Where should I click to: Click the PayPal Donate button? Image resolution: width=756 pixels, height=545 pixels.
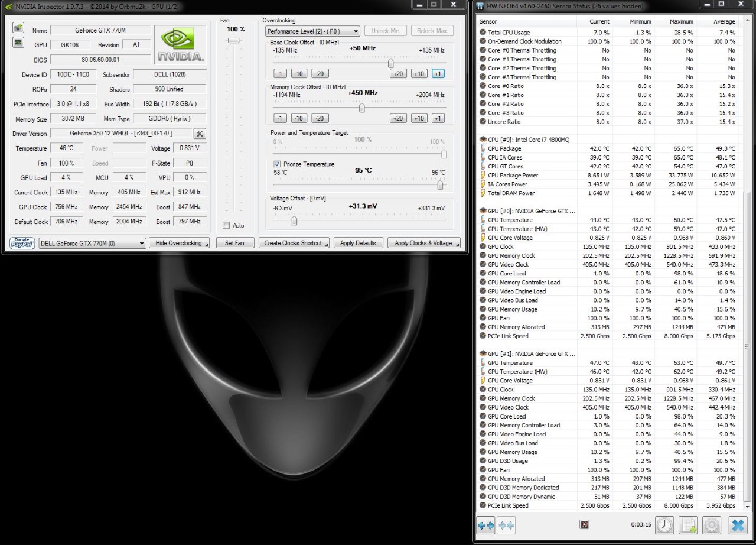[x=22, y=243]
